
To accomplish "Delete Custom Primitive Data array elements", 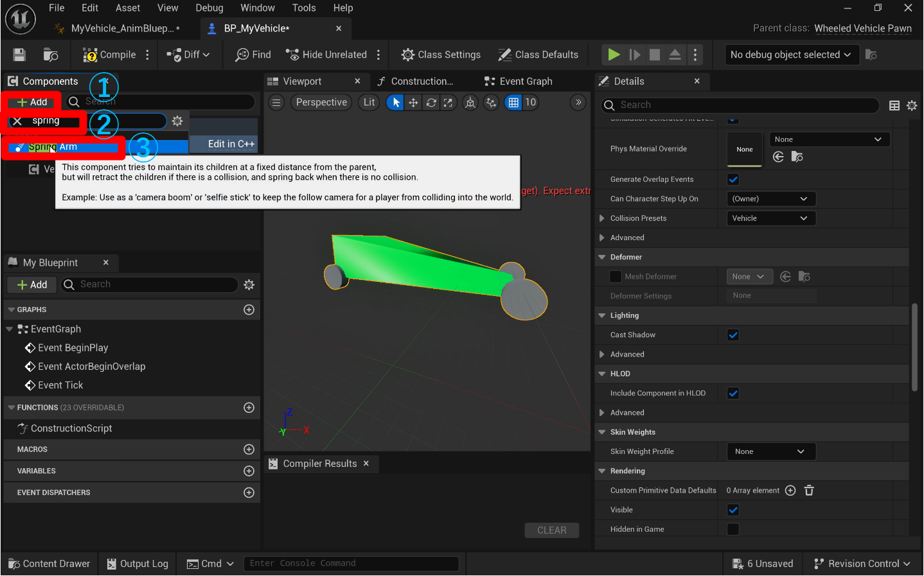I will pos(809,491).
